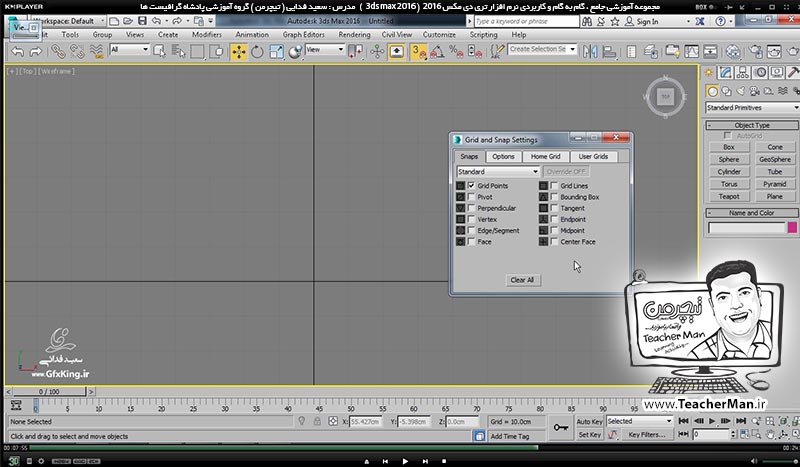Switch to Options tab in Snap Settings
The height and width of the screenshot is (467, 800).
click(x=503, y=157)
